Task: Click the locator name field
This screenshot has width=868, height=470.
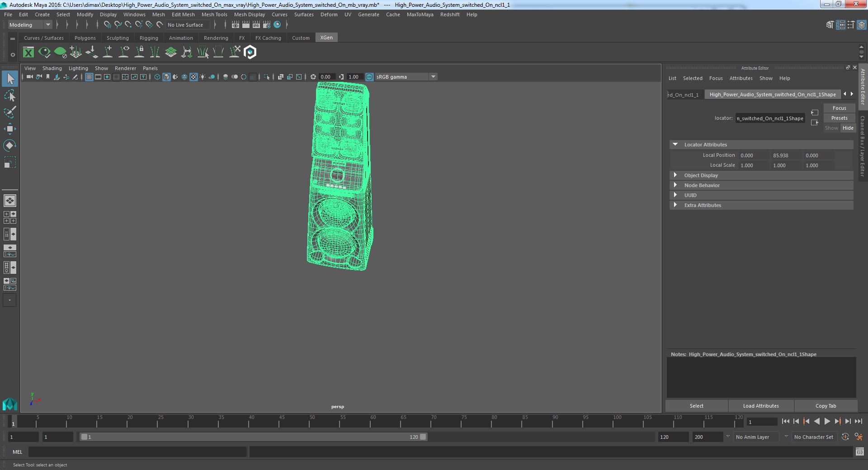Action: (x=770, y=118)
